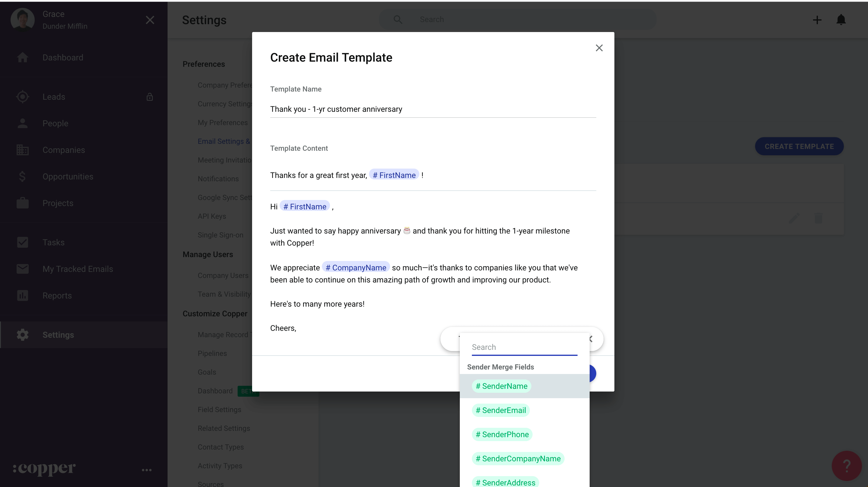Open Company Users settings
This screenshot has width=868, height=487.
tap(223, 275)
